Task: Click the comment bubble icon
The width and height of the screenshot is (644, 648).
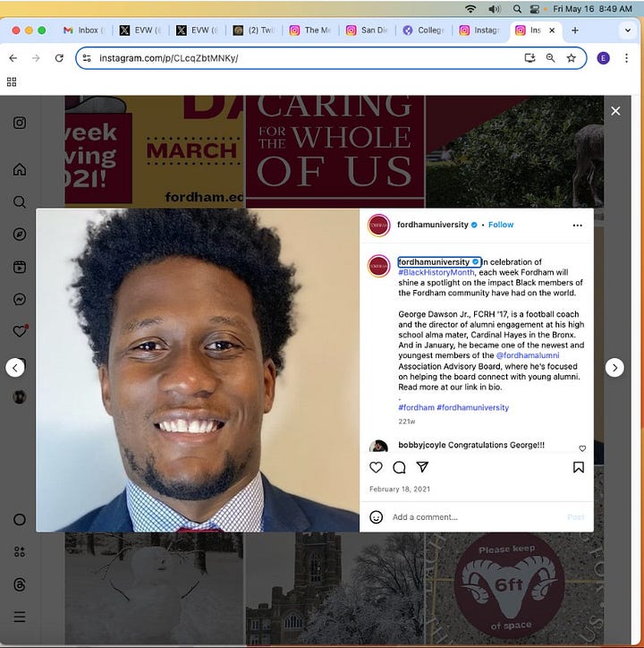Action: [399, 467]
